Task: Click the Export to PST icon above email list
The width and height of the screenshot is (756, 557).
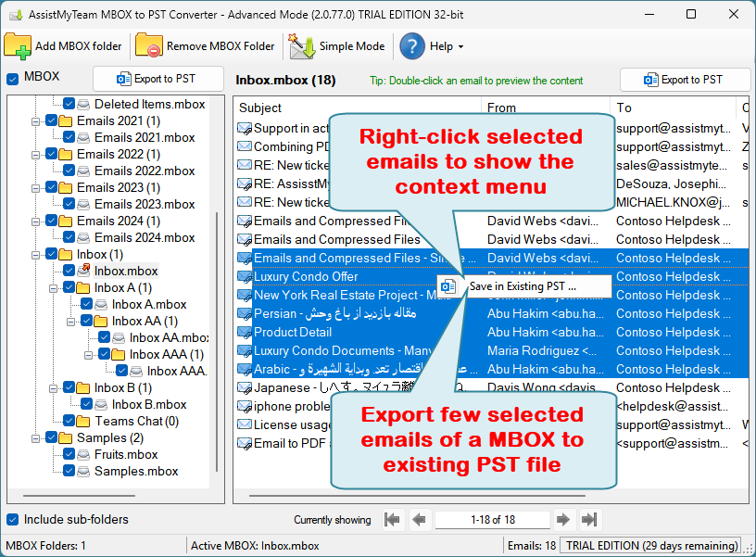Action: (652, 79)
